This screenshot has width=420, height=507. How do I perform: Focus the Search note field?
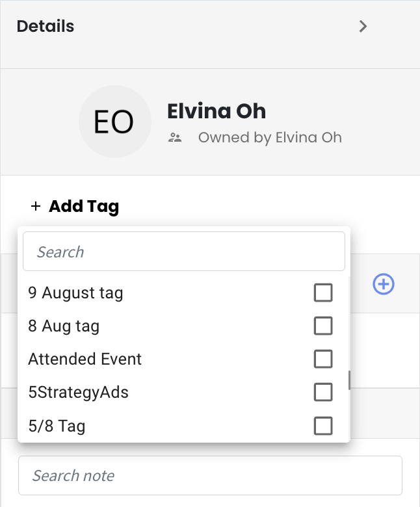point(210,475)
